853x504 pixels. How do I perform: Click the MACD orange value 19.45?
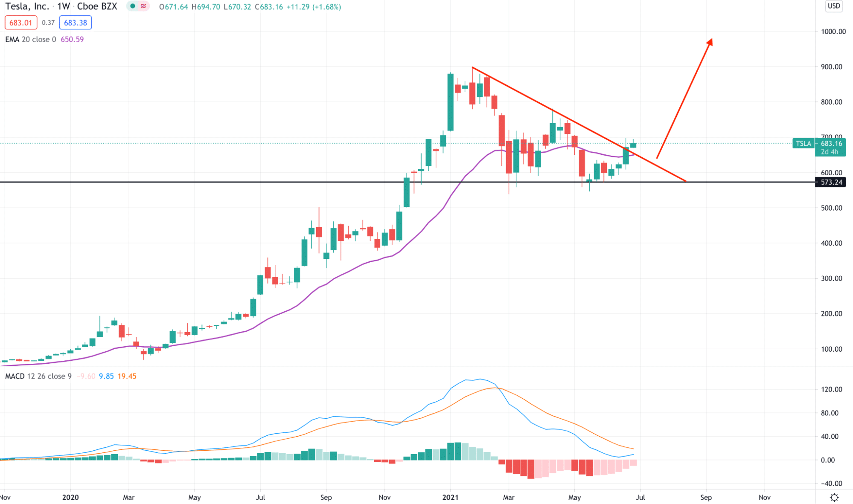pyautogui.click(x=127, y=376)
